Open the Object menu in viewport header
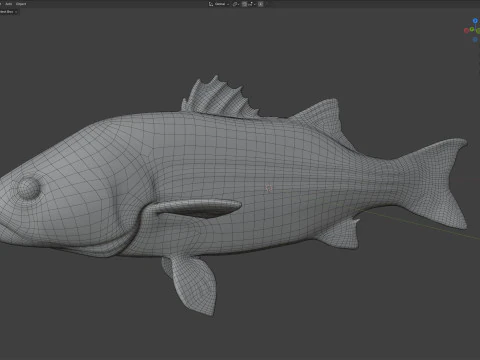The image size is (480, 360). pyautogui.click(x=21, y=4)
